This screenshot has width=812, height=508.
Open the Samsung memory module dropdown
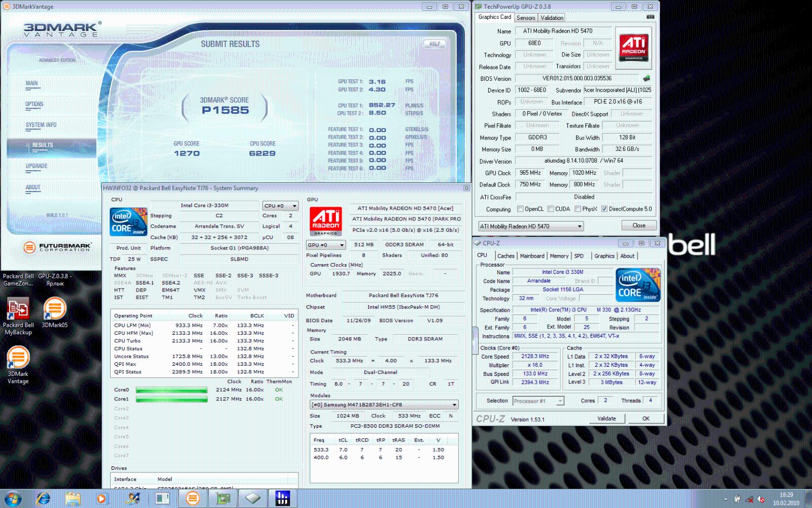[384, 405]
